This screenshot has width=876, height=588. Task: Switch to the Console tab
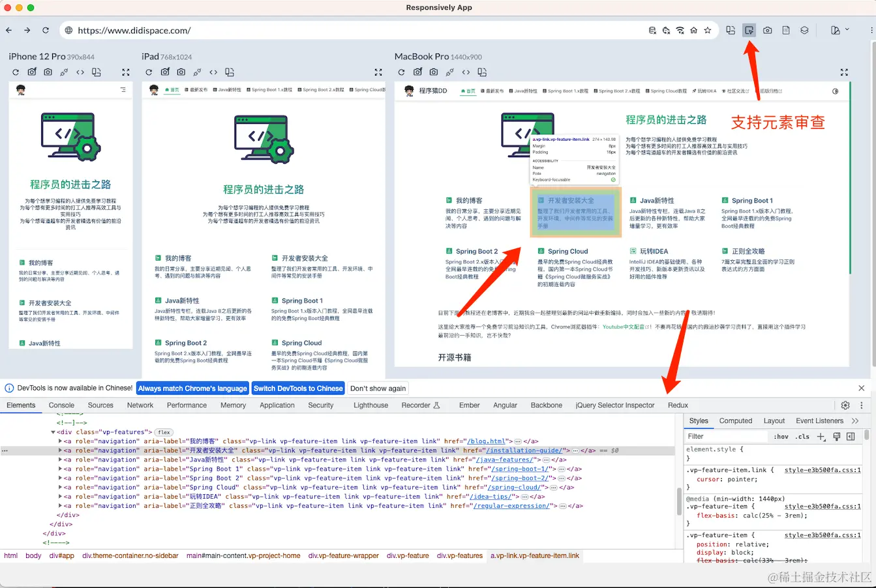click(61, 405)
